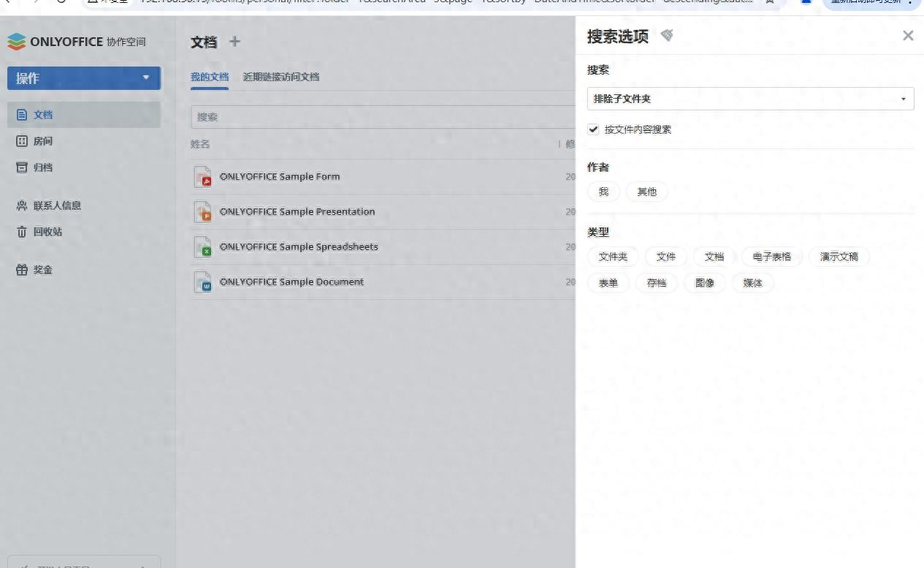This screenshot has height=568, width=924.
Task: Toggle type filter 媒体
Action: pos(753,283)
